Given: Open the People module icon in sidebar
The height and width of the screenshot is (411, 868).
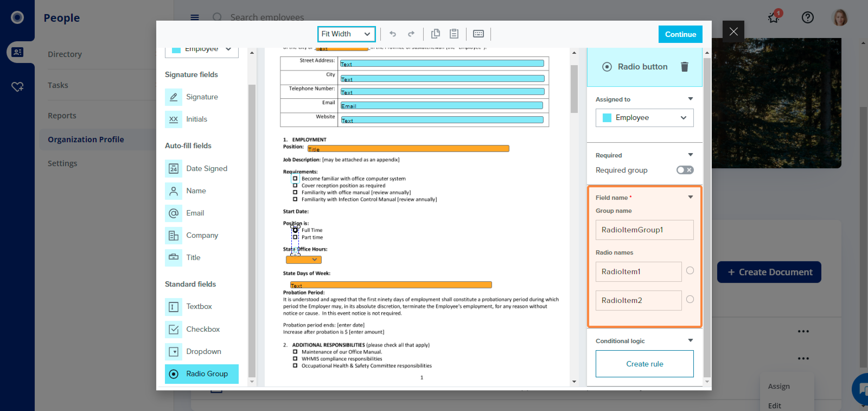Looking at the screenshot, I should click(x=18, y=52).
